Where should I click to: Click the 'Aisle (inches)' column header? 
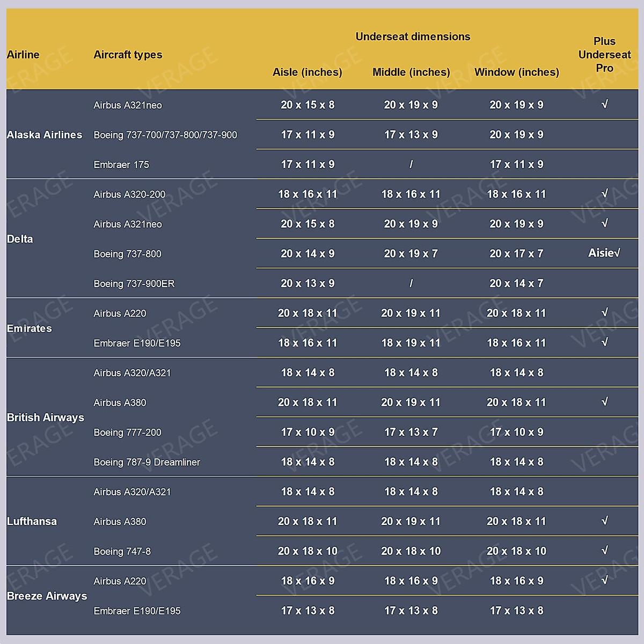click(307, 72)
